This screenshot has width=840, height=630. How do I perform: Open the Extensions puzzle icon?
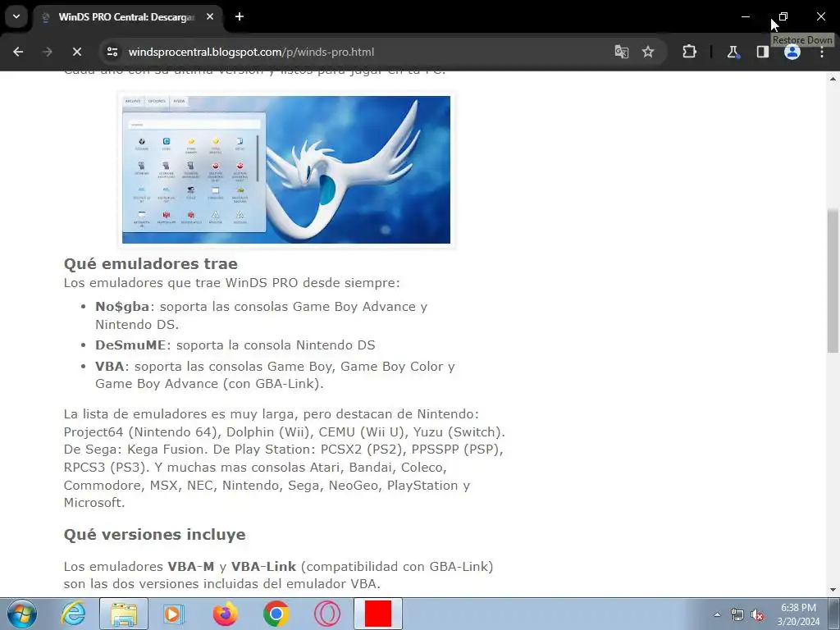[x=689, y=52]
